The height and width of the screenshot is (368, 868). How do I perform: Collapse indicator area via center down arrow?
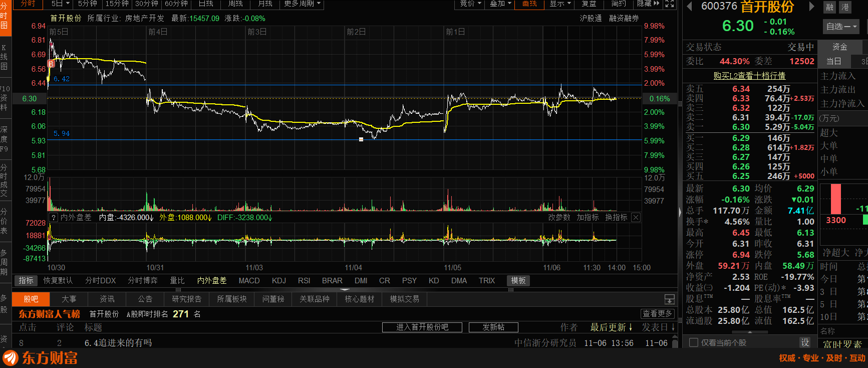coord(345,290)
